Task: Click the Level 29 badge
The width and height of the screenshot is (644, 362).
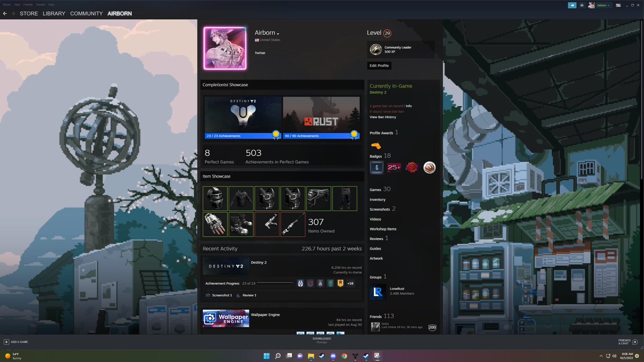Action: [387, 33]
